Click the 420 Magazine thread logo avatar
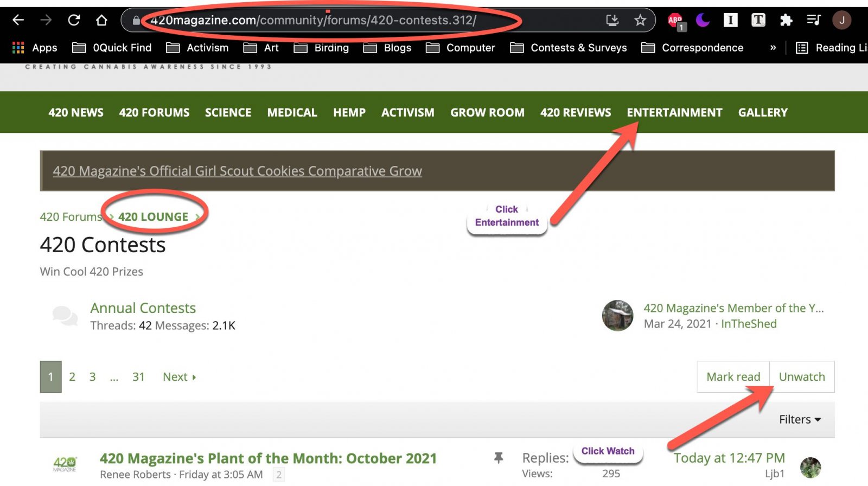Screen dimensions: 868x486 (65, 464)
